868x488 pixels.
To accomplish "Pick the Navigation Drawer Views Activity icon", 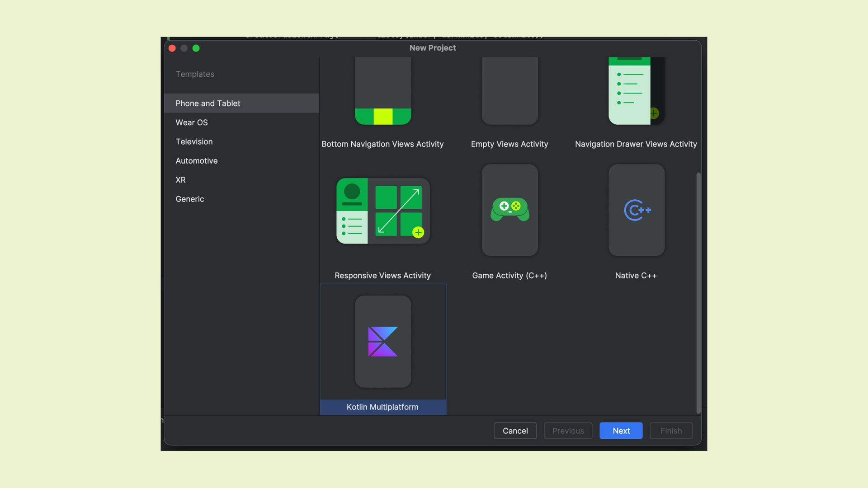I will tap(636, 91).
